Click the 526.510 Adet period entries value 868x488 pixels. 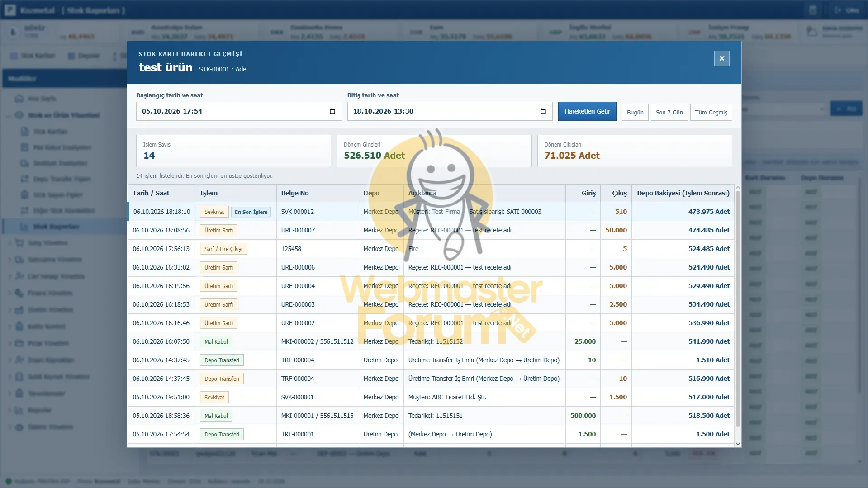tap(374, 156)
